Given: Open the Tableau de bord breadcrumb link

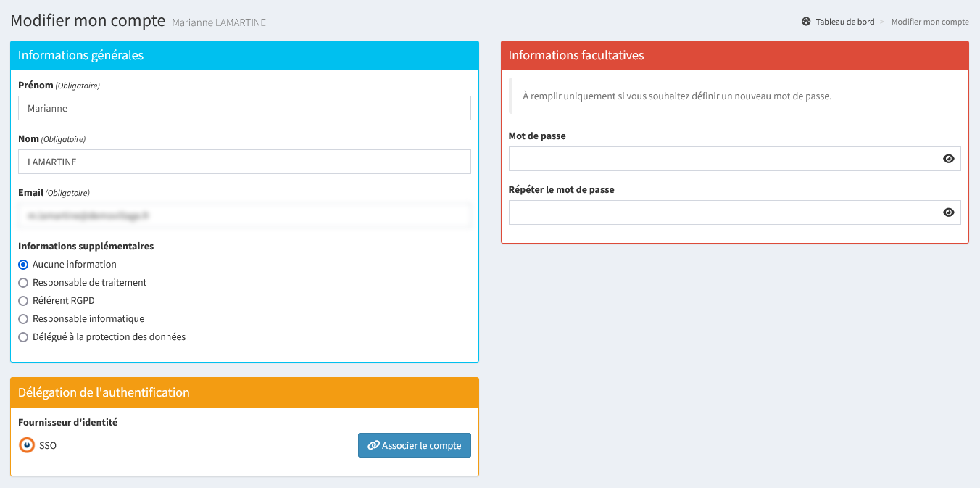Looking at the screenshot, I should (x=844, y=22).
